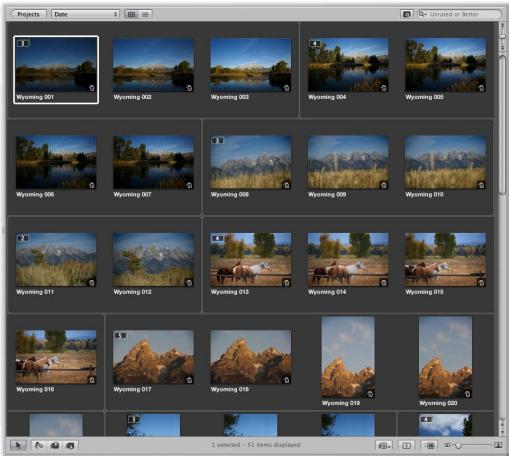Viewport: 509px width, 456px height.
Task: Collapse the Wyoming 011 stack badge
Action: pos(23,238)
